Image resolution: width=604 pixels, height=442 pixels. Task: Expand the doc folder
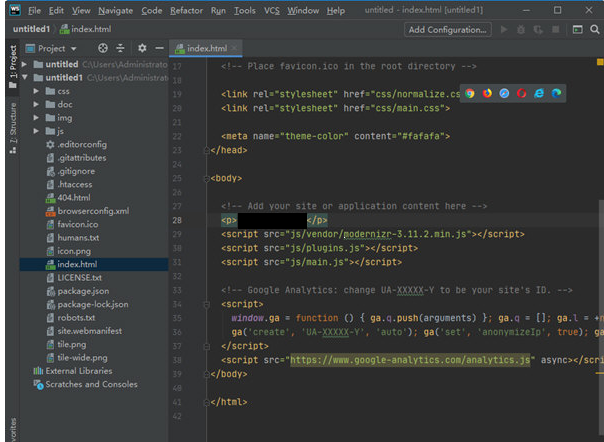[x=36, y=104]
